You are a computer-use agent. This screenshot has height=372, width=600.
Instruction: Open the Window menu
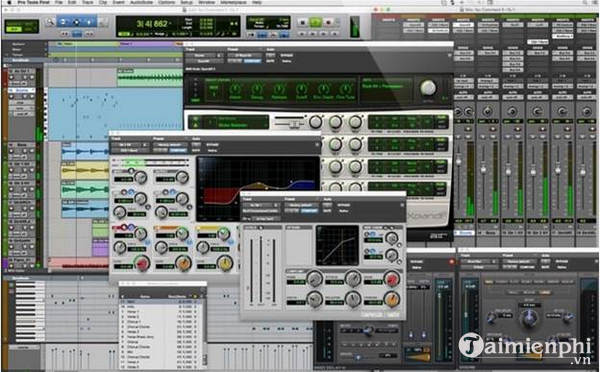point(207,2)
